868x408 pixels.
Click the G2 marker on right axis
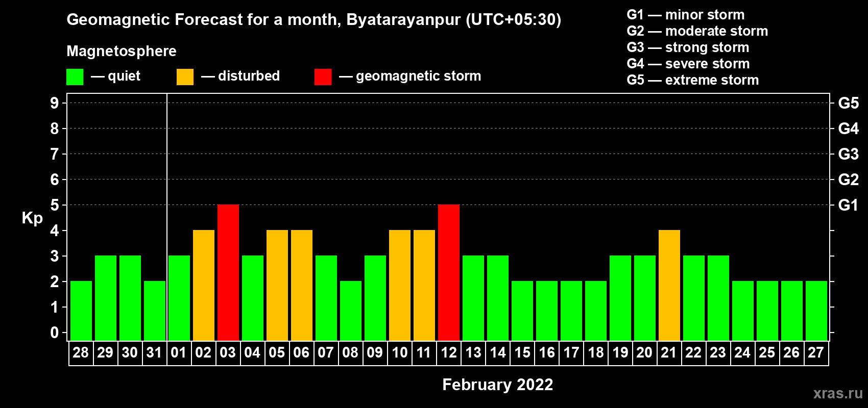tap(848, 180)
